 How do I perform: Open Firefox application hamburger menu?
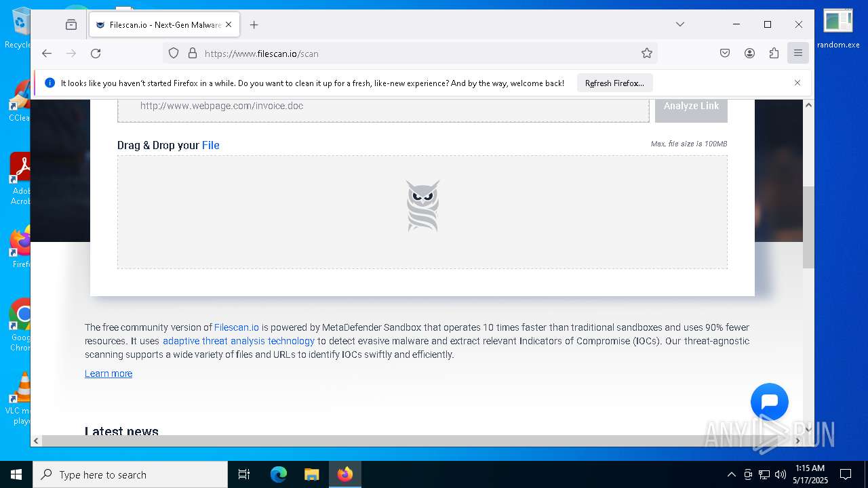798,54
